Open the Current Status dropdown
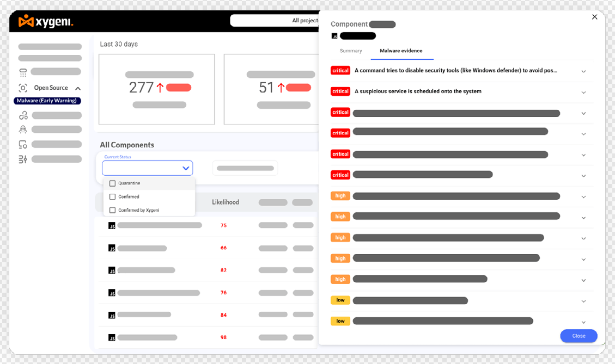The height and width of the screenshot is (364, 615). pos(148,168)
